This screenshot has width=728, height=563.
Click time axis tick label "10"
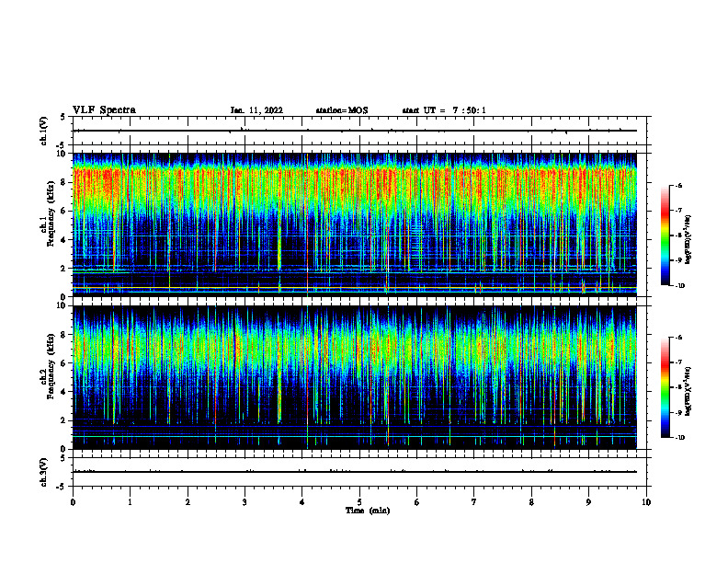[x=646, y=502]
